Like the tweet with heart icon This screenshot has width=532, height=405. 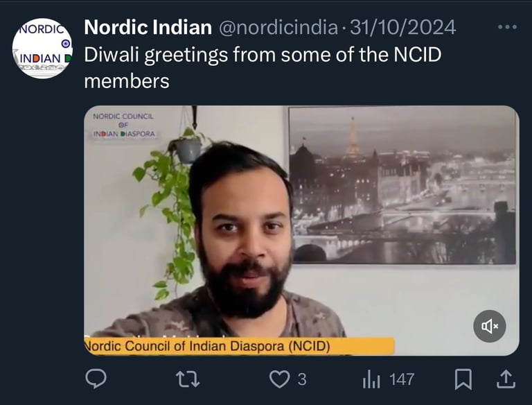279,379
